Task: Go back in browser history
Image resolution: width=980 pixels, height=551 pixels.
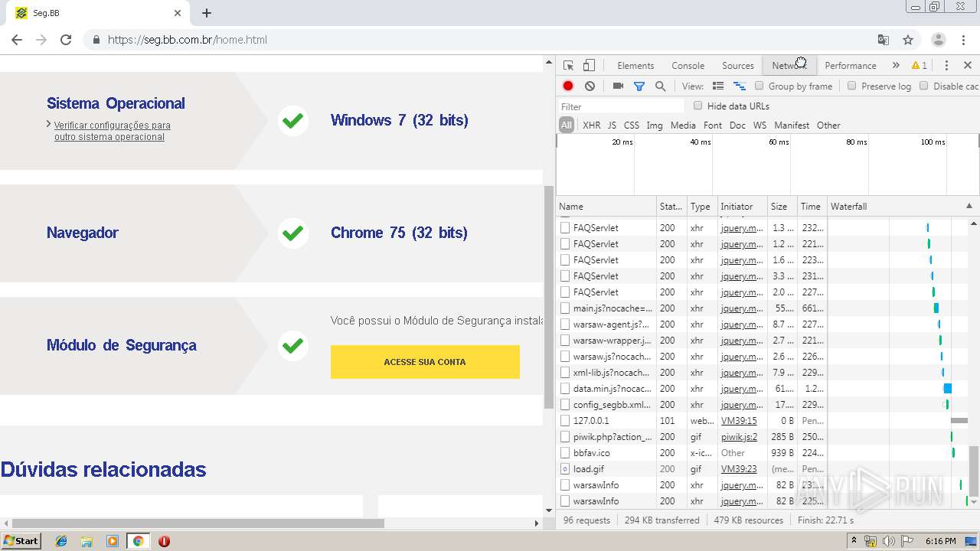Action: [17, 40]
